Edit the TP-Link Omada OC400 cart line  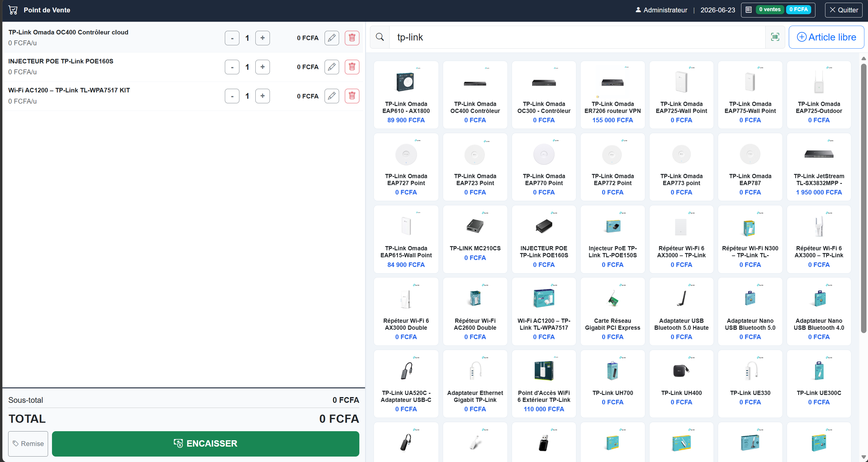pos(332,38)
